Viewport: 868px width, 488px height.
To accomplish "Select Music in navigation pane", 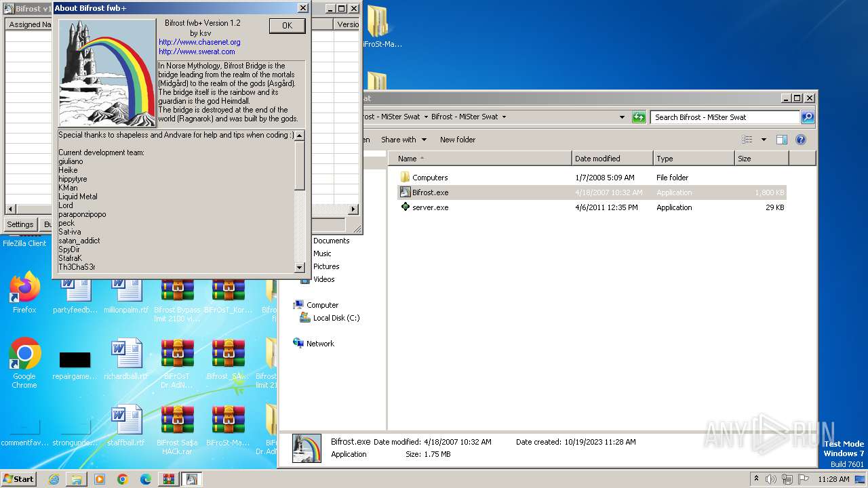I will (322, 253).
